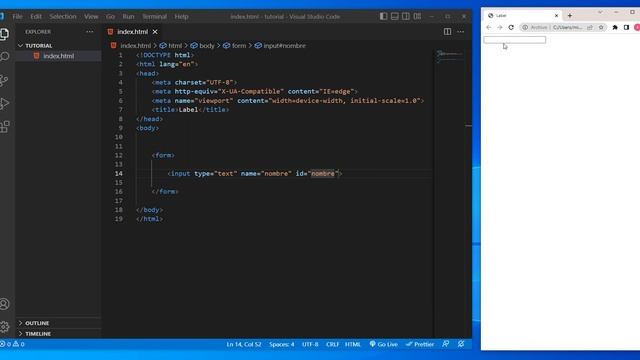
Task: Click input#nombre breadcrumb item
Action: tap(280, 46)
